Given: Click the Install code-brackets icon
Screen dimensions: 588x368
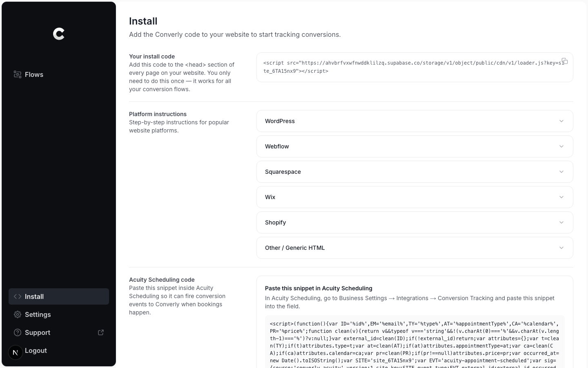Looking at the screenshot, I should 18,296.
